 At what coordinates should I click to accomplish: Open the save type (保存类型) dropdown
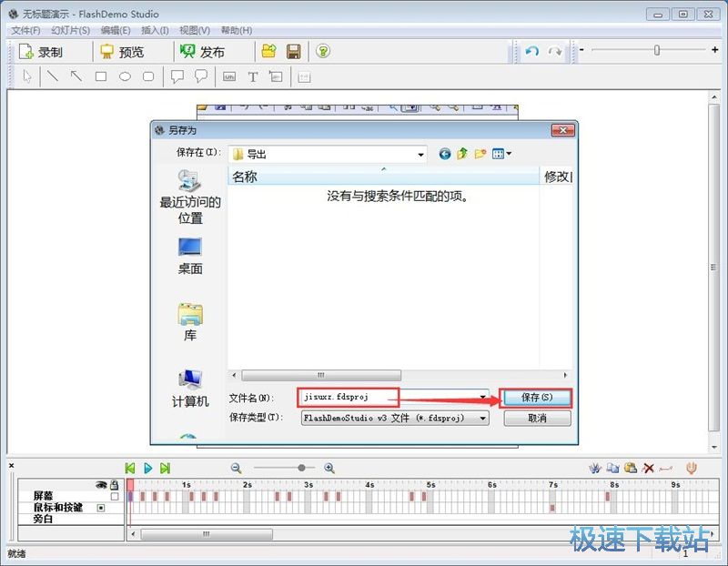tap(395, 418)
